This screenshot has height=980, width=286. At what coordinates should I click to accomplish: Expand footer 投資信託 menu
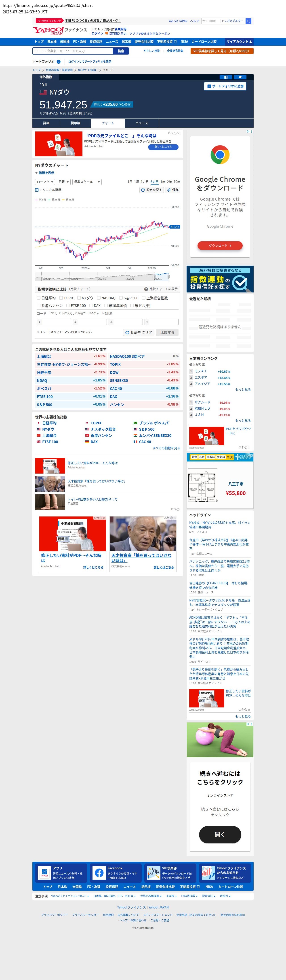pos(208,896)
